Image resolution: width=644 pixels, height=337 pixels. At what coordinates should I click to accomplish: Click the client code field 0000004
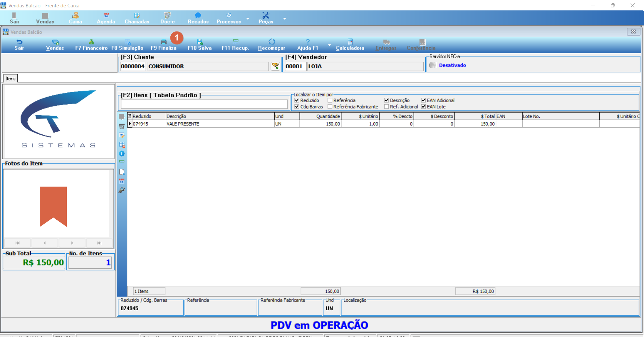132,66
